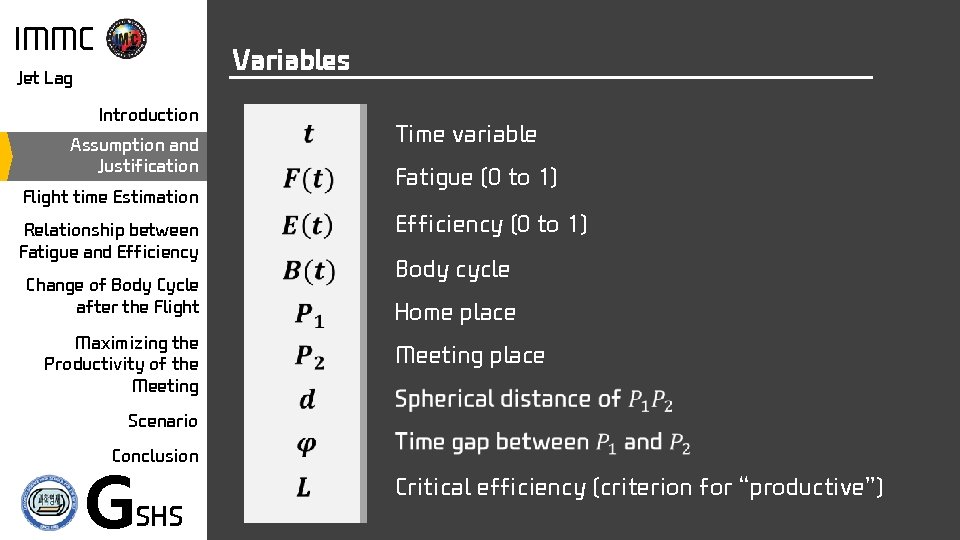Viewport: 960px width, 540px height.
Task: Jump to Change of Body Cycle section
Action: coord(112,296)
